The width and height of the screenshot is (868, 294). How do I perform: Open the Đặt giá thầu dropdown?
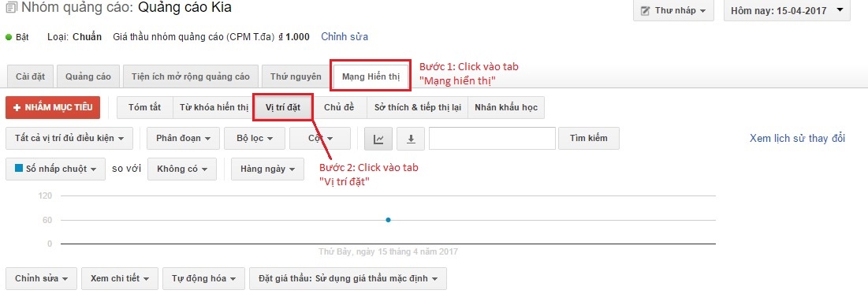(x=348, y=278)
